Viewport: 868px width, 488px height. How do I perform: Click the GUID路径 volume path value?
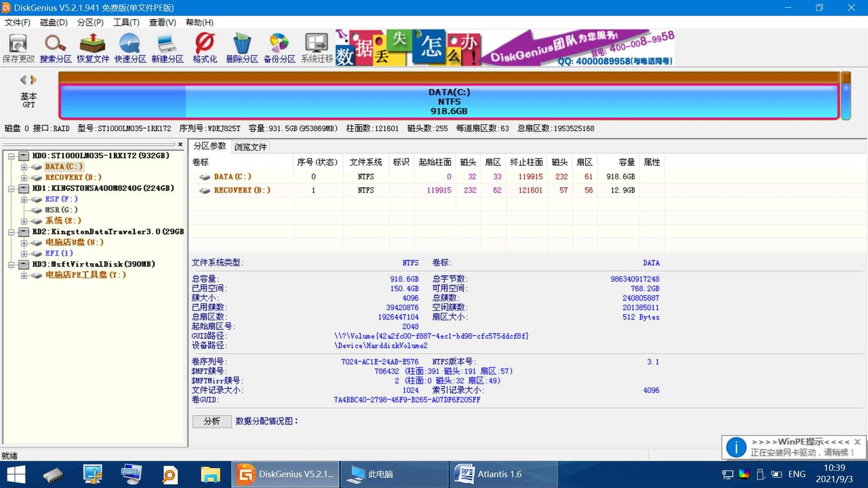[431, 336]
